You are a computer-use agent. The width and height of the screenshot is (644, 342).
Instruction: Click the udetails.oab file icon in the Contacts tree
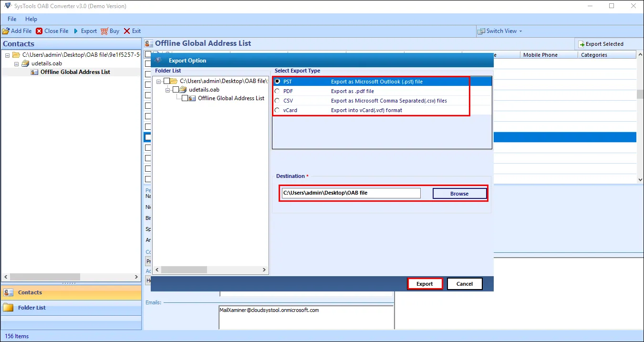[x=26, y=63]
